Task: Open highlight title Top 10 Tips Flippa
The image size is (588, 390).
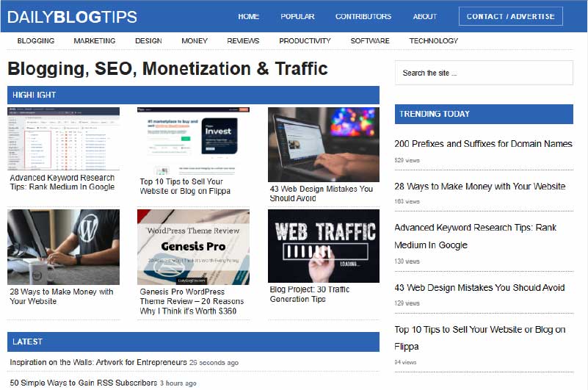Action: pos(185,186)
